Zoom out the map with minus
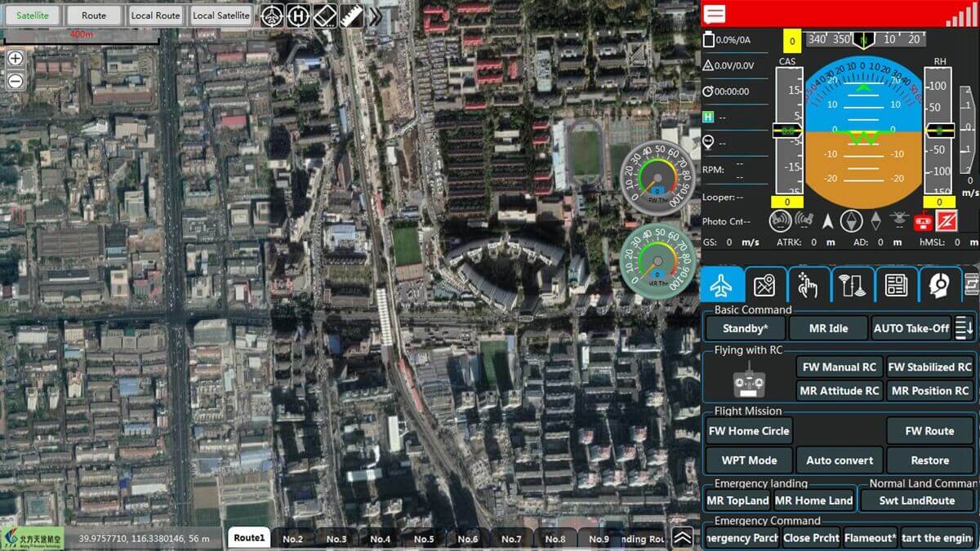980x551 pixels. click(15, 81)
